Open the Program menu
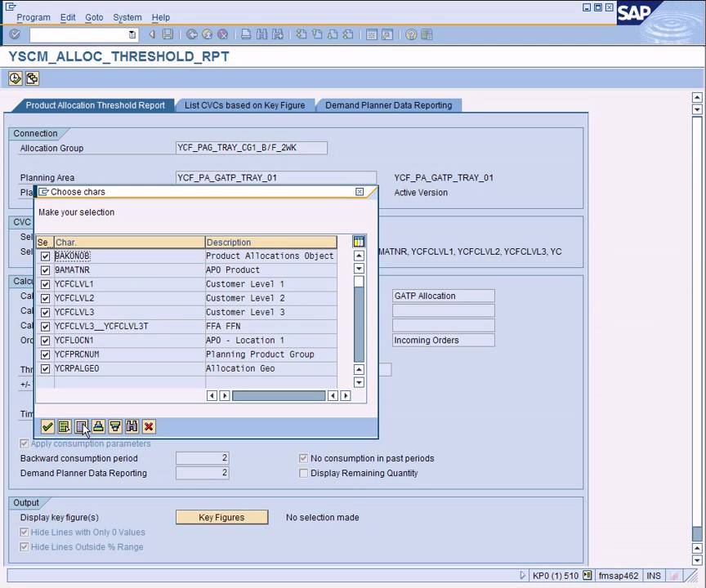The width and height of the screenshot is (706, 588). pyautogui.click(x=34, y=17)
